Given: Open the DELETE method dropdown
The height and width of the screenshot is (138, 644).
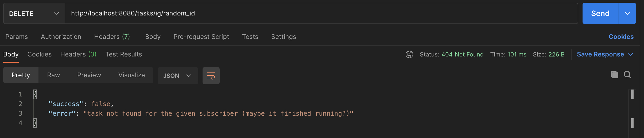Looking at the screenshot, I should (x=34, y=14).
